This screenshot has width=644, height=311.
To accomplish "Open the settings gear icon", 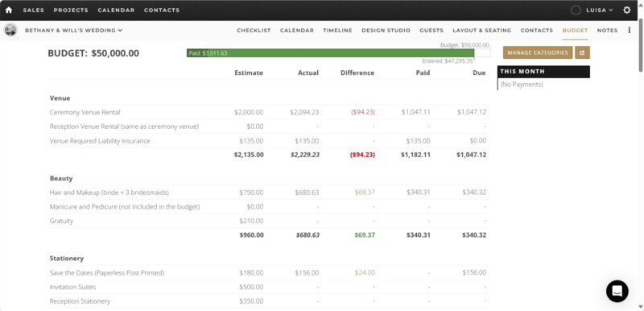I will (x=627, y=10).
